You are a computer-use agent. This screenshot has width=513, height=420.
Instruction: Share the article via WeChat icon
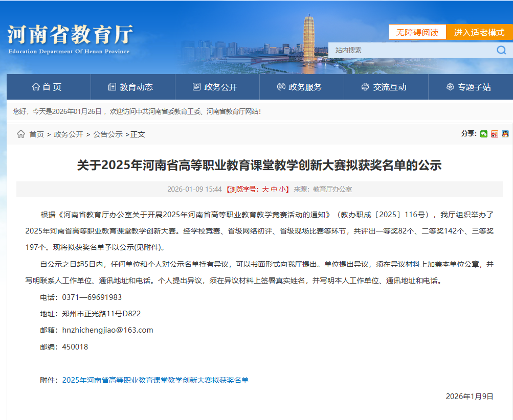484,134
